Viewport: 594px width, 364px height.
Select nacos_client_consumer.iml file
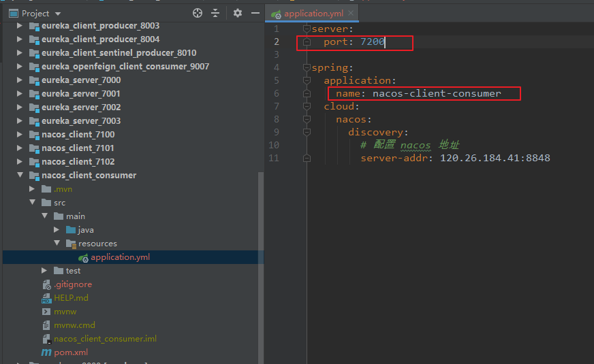pyautogui.click(x=105, y=339)
